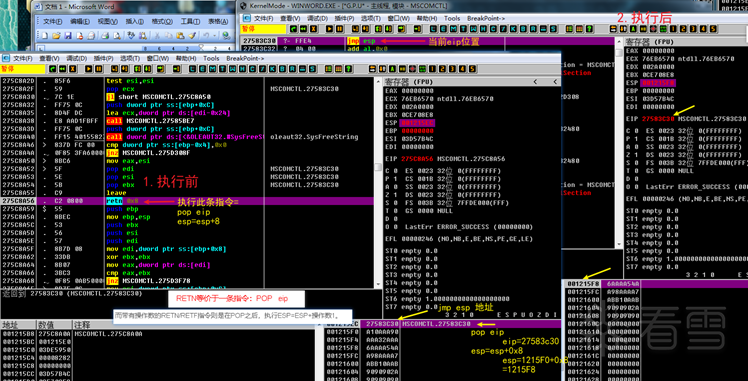
Task: Click Print Preview icon in Word toolbar
Action: 117,35
